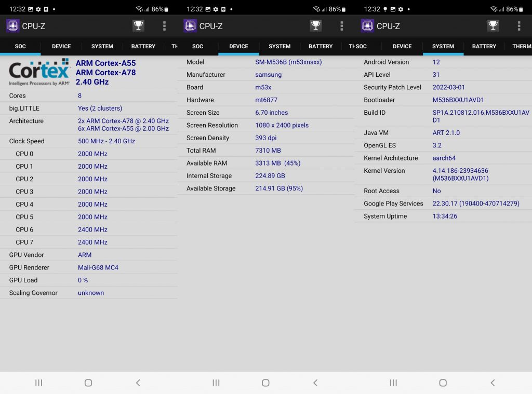This screenshot has height=394, width=532.
Task: Select the CPU 0 frequency row
Action: tap(88, 154)
